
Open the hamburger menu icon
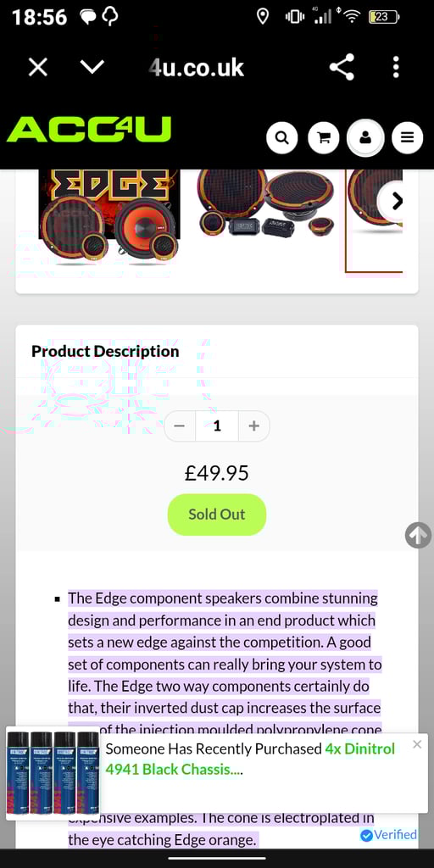click(408, 137)
